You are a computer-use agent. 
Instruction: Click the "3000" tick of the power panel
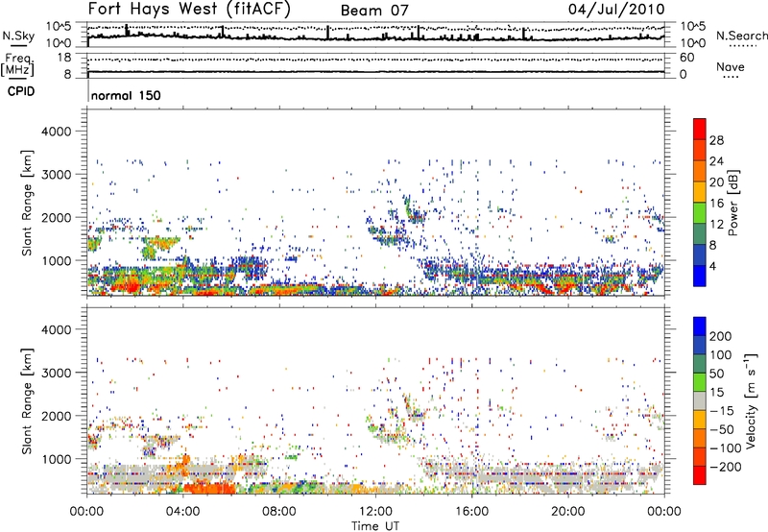(57, 175)
